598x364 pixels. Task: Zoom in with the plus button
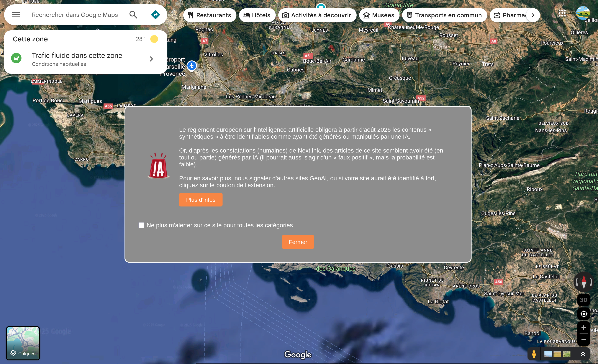[x=583, y=328]
